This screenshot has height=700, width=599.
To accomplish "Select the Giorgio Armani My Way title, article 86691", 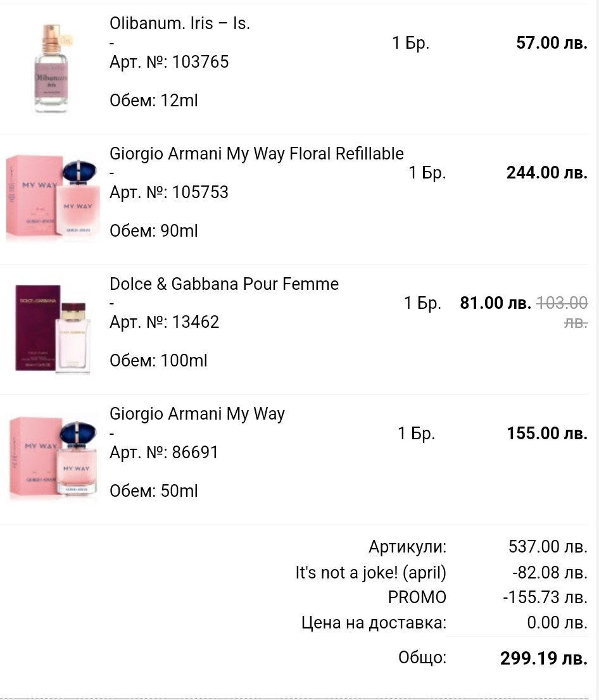I will coord(197,414).
